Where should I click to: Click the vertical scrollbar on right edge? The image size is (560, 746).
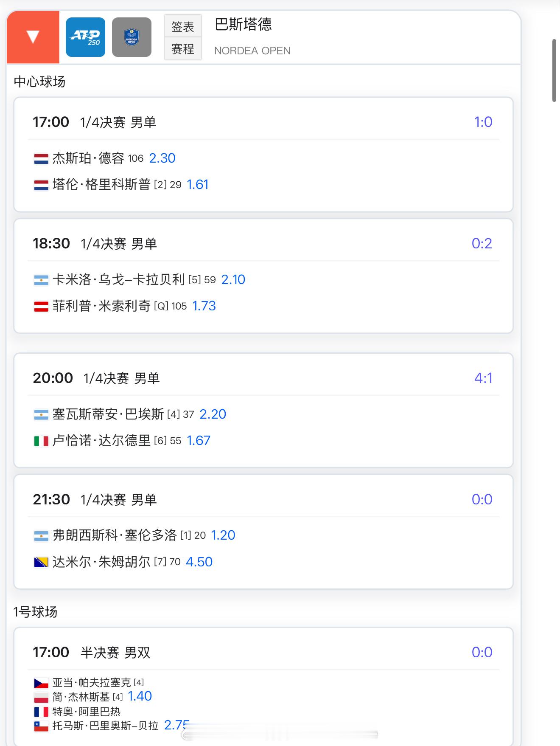click(x=554, y=70)
